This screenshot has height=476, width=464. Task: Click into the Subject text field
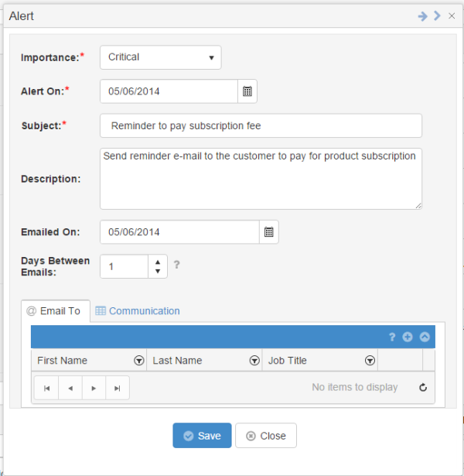click(x=261, y=125)
